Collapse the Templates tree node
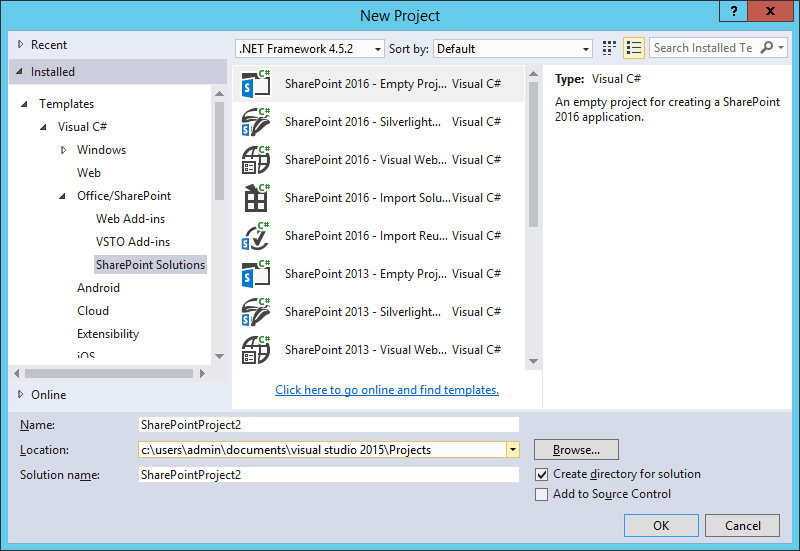This screenshot has width=800, height=551. [x=24, y=104]
